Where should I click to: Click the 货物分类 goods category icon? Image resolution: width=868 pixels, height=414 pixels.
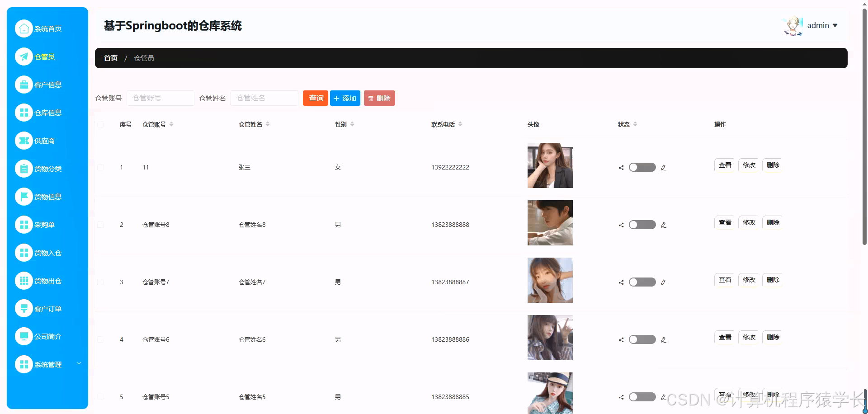coord(24,169)
